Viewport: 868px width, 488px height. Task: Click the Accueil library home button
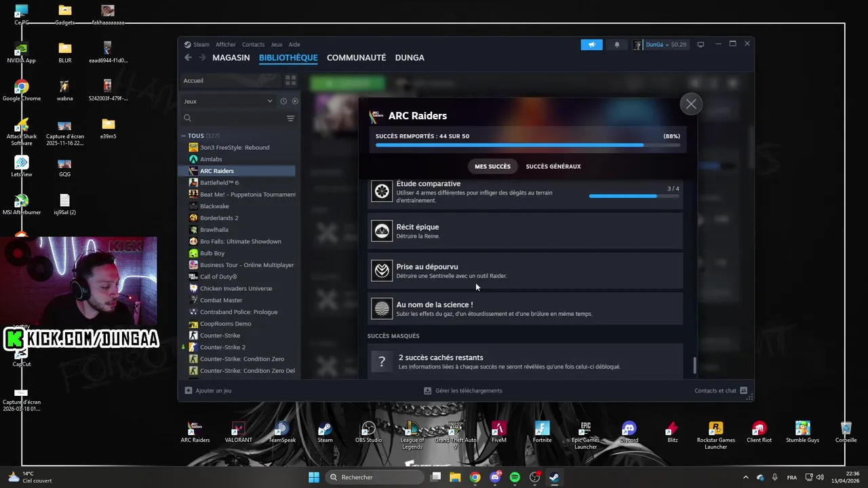[231, 81]
